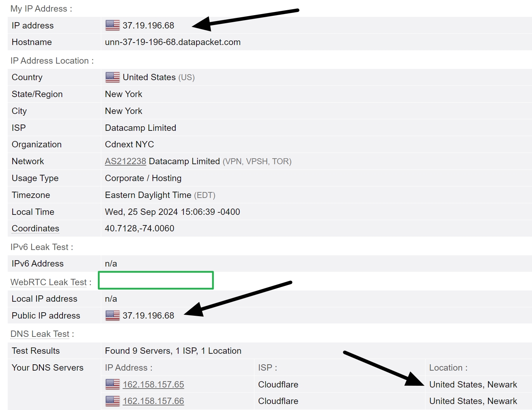The height and width of the screenshot is (410, 532).
Task: Click inside the green WebRTC result box
Action: tap(156, 280)
